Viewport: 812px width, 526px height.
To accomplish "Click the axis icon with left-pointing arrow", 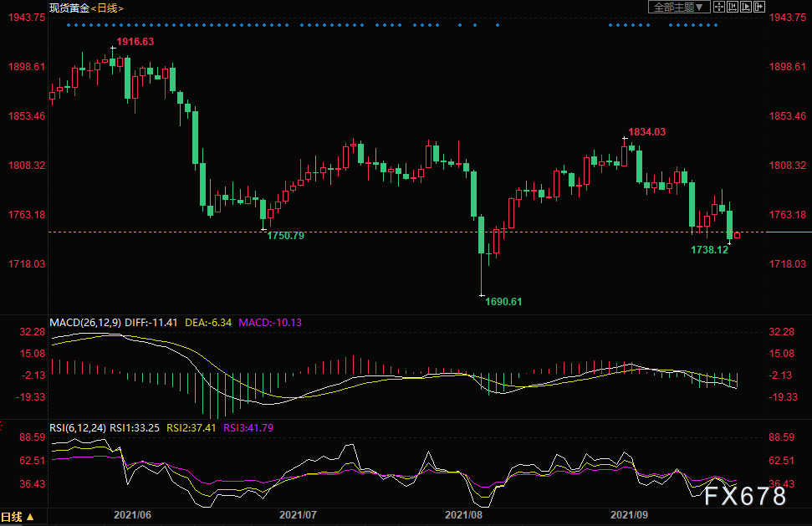I will pyautogui.click(x=733, y=7).
